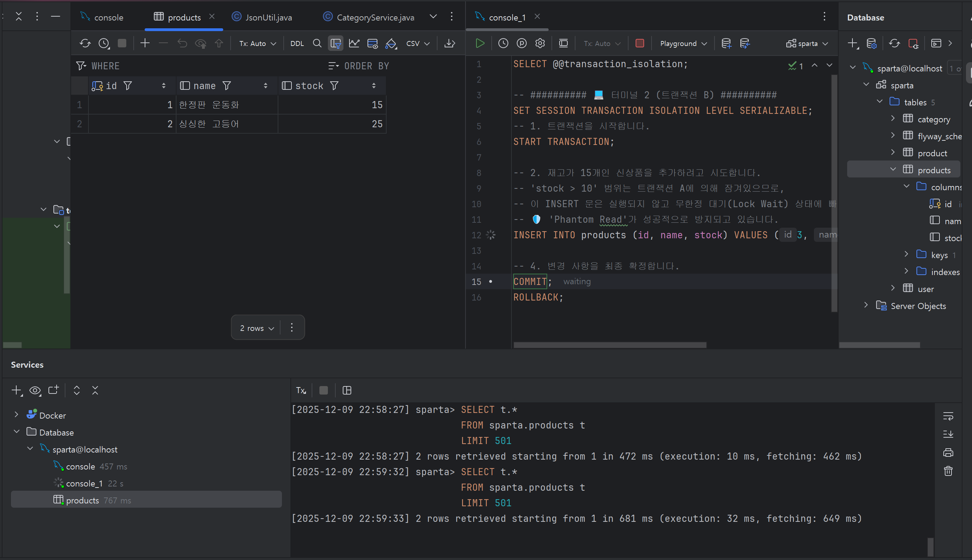The height and width of the screenshot is (560, 972).
Task: Open the Playground resolve mode dropdown
Action: [683, 43]
